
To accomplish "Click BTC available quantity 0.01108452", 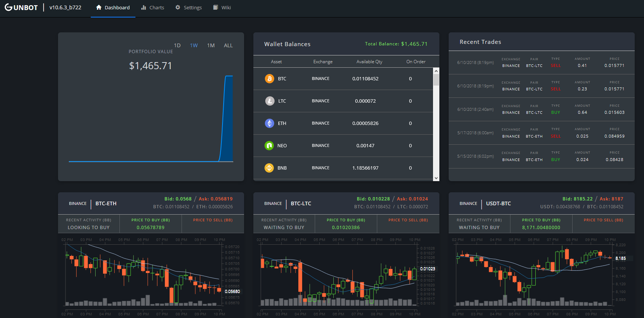I will (365, 79).
